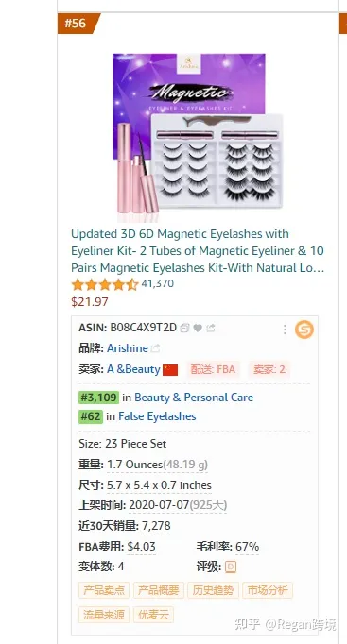
Task: Open the False Eyelashes category link
Action: click(x=157, y=416)
